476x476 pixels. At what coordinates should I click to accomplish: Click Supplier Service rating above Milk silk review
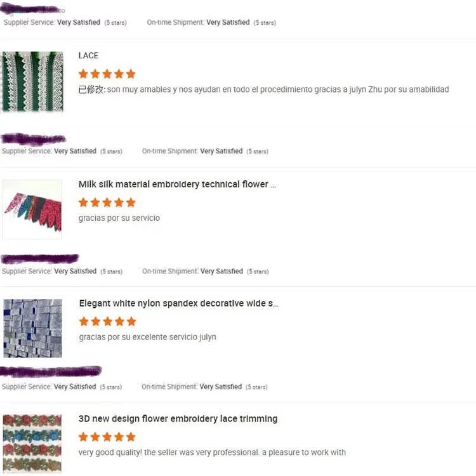click(62, 151)
